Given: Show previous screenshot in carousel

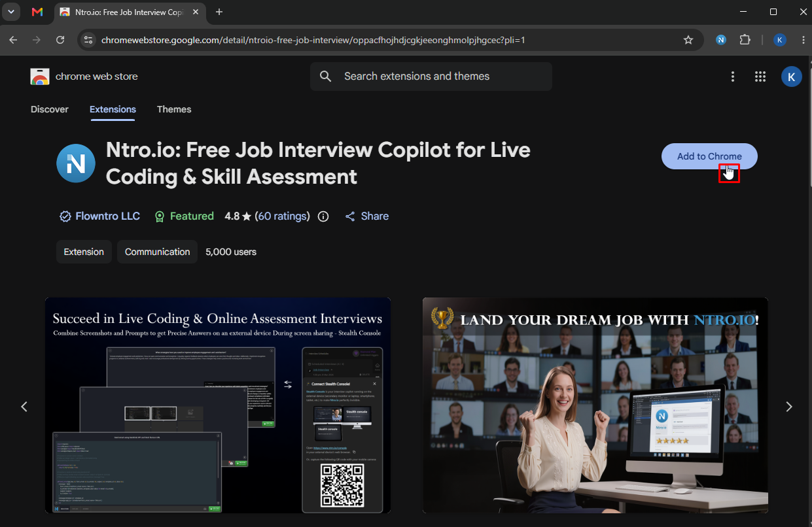Looking at the screenshot, I should pos(24,407).
